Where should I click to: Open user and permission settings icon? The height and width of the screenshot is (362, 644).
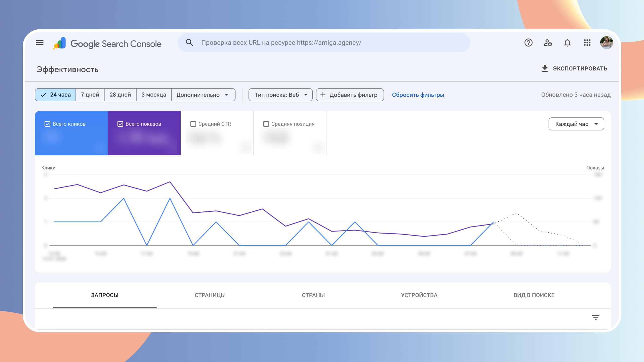tap(548, 43)
